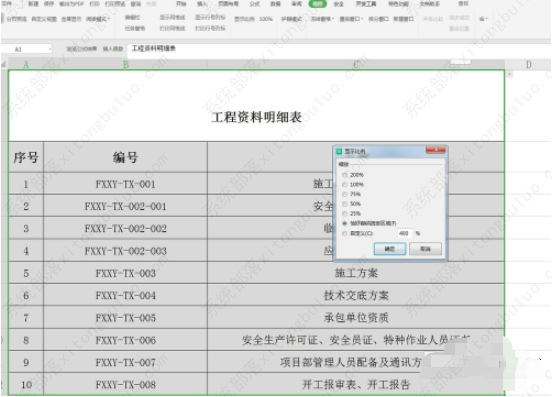Select the 200% zoom radio option
Viewport: 552px width, 397px height.
coord(353,175)
